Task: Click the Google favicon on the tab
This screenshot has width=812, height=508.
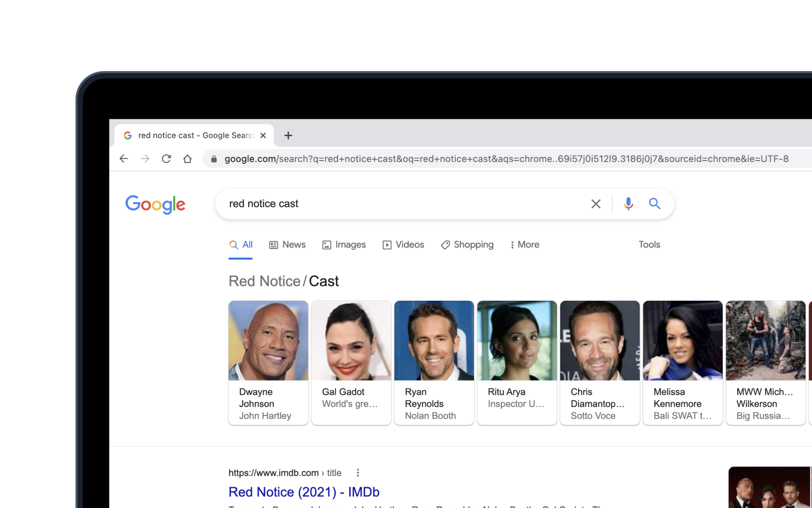Action: click(x=128, y=136)
